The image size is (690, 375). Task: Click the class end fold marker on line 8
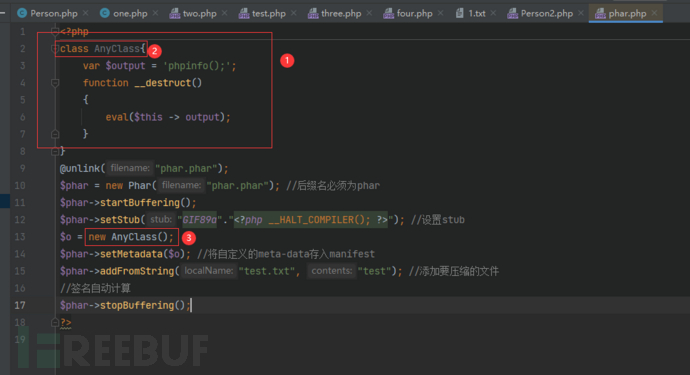click(55, 151)
